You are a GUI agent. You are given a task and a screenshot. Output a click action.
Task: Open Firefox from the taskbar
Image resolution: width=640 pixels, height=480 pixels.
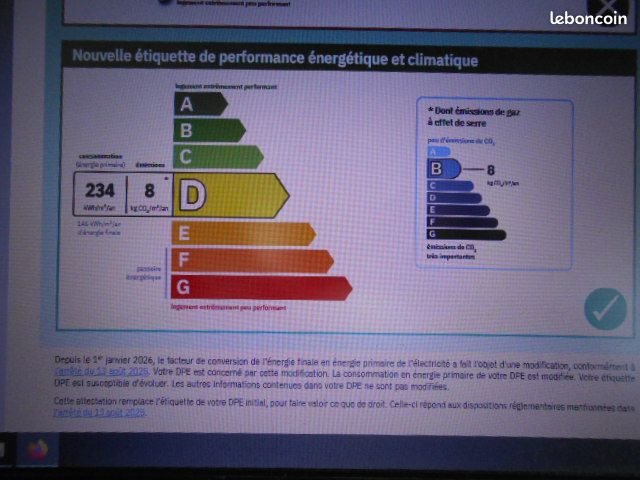(x=38, y=446)
